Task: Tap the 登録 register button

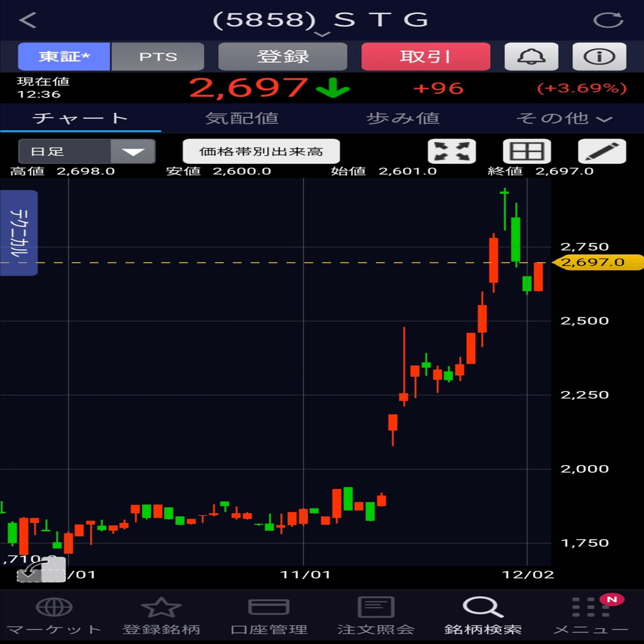Action: (283, 56)
